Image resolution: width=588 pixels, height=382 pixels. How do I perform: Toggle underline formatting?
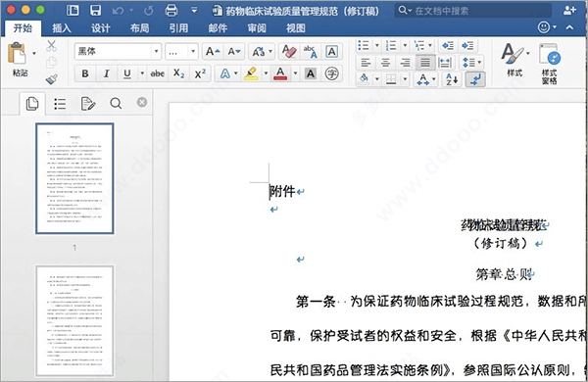click(x=127, y=73)
